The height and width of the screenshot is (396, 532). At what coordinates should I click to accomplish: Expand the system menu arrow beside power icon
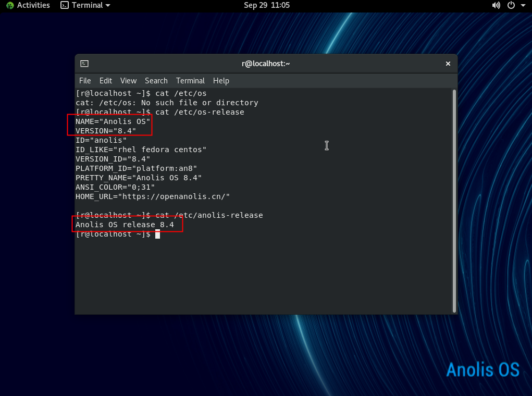(x=523, y=5)
